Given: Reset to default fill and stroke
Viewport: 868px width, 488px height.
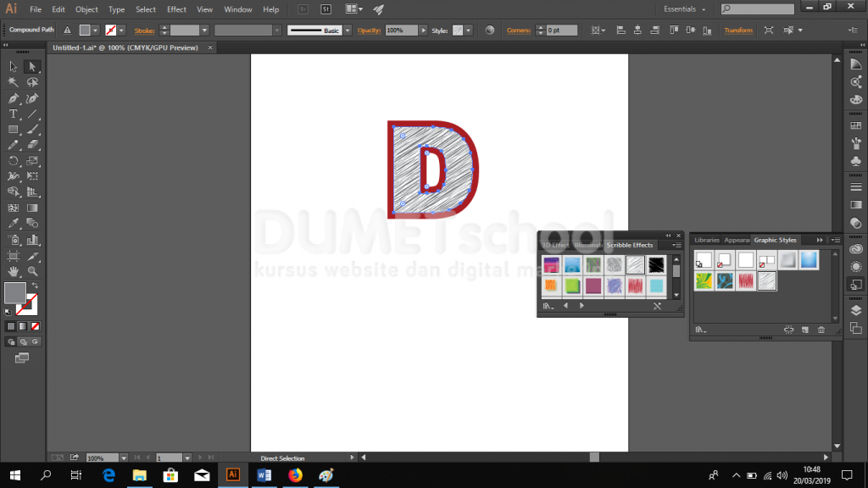Looking at the screenshot, I should tap(8, 312).
